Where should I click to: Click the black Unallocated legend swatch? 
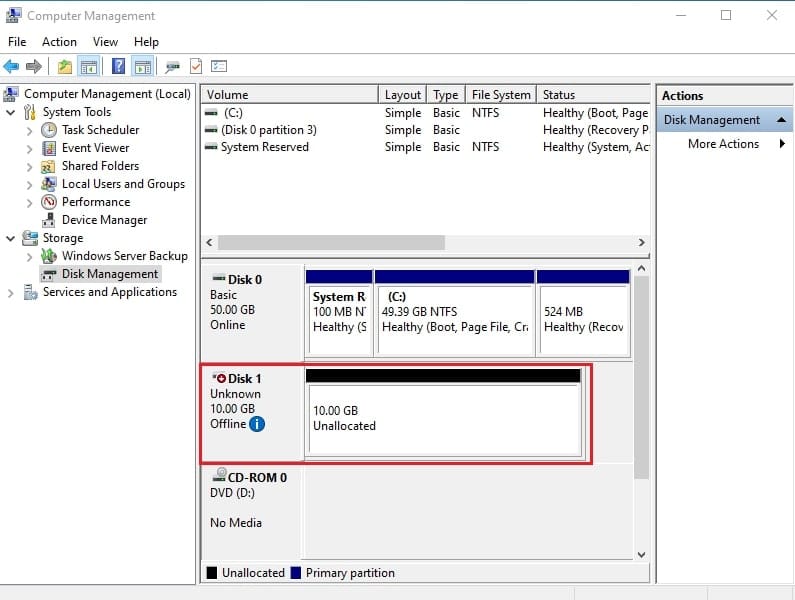[x=212, y=573]
